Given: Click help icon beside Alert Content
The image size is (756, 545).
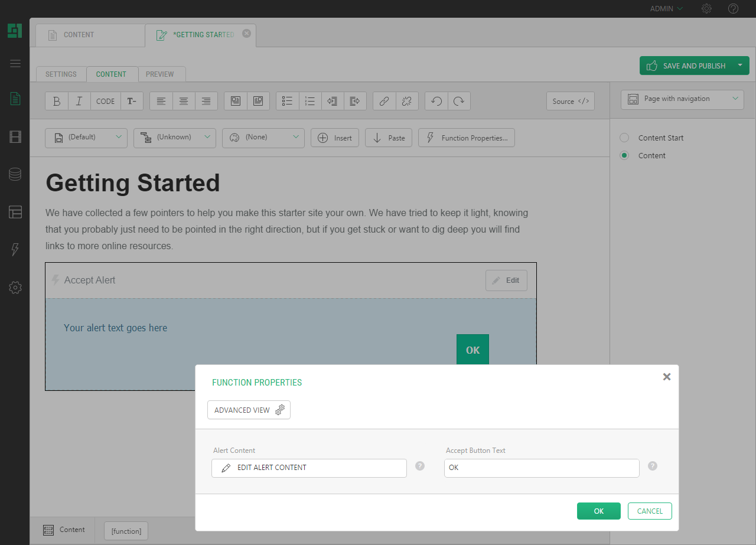Looking at the screenshot, I should [x=420, y=466].
